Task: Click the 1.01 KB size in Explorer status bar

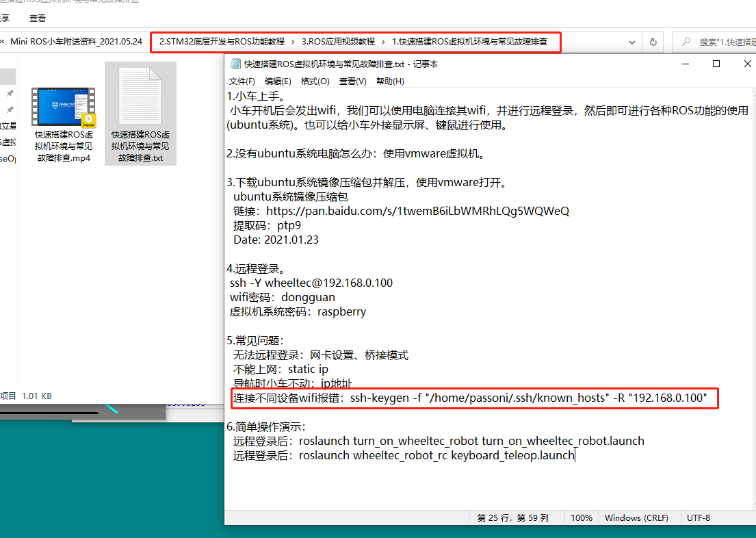Action: (37, 396)
